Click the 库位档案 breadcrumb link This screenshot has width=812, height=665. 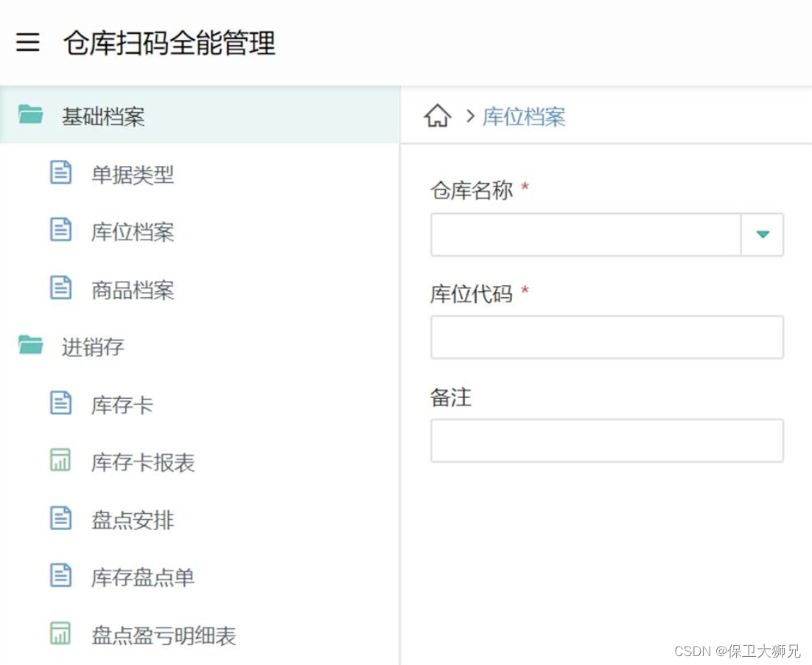(524, 116)
